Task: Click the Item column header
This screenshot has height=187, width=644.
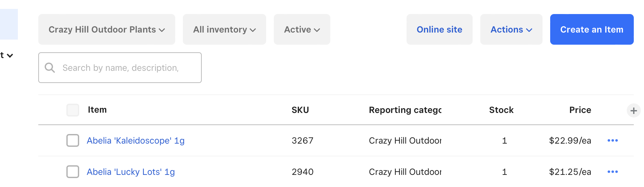Action: click(97, 110)
